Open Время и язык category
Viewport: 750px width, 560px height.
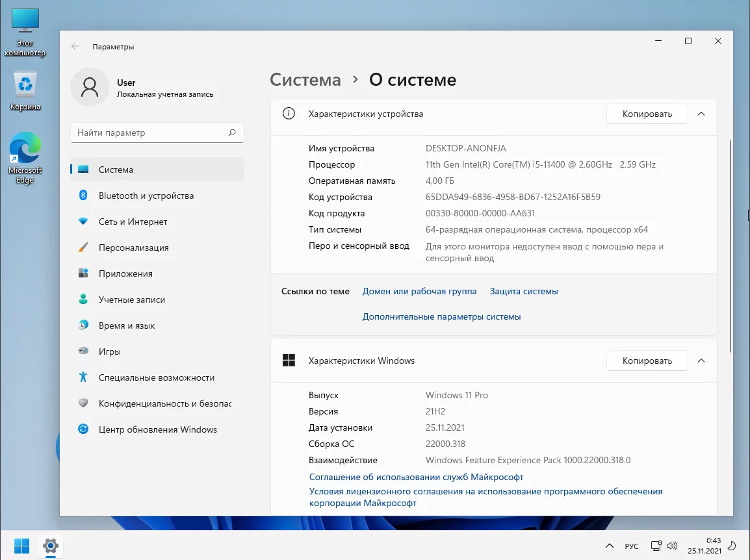coord(157,325)
